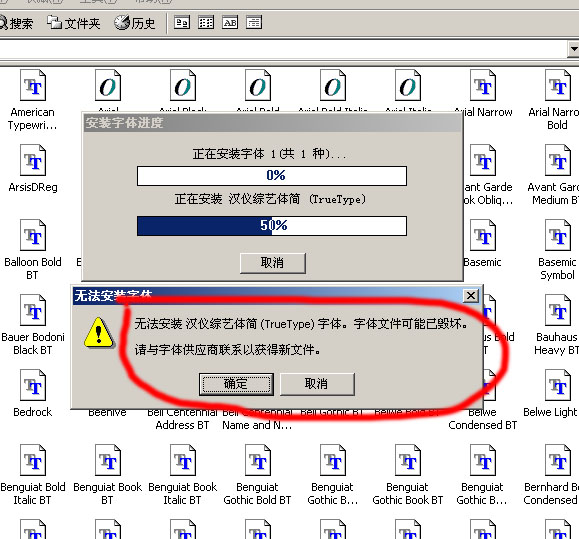Select Bauer Bodoni Black BT font
This screenshot has width=579, height=539.
click(x=32, y=310)
